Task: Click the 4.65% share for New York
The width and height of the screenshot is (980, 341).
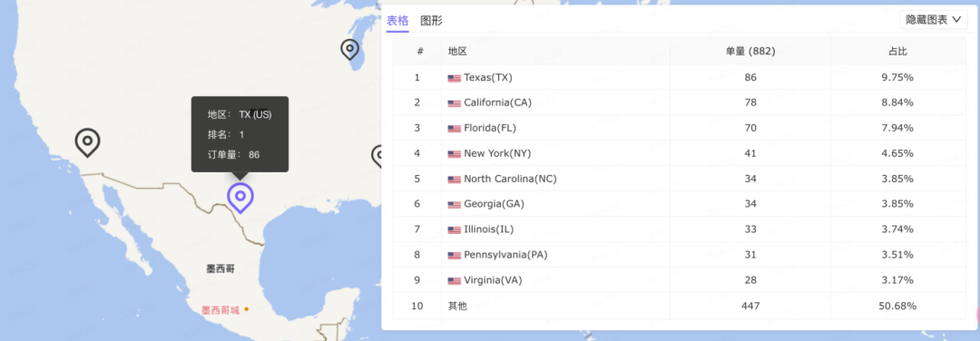Action: (897, 153)
